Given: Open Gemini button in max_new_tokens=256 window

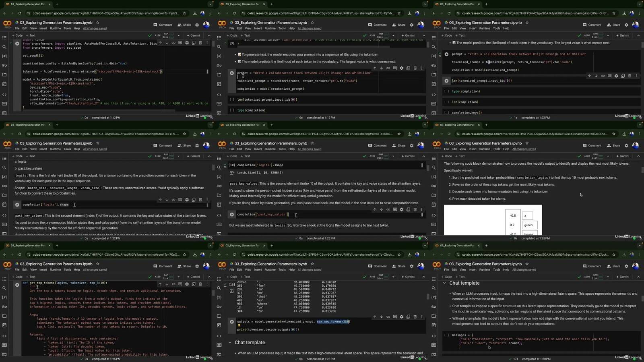Looking at the screenshot, I should 408,277.
